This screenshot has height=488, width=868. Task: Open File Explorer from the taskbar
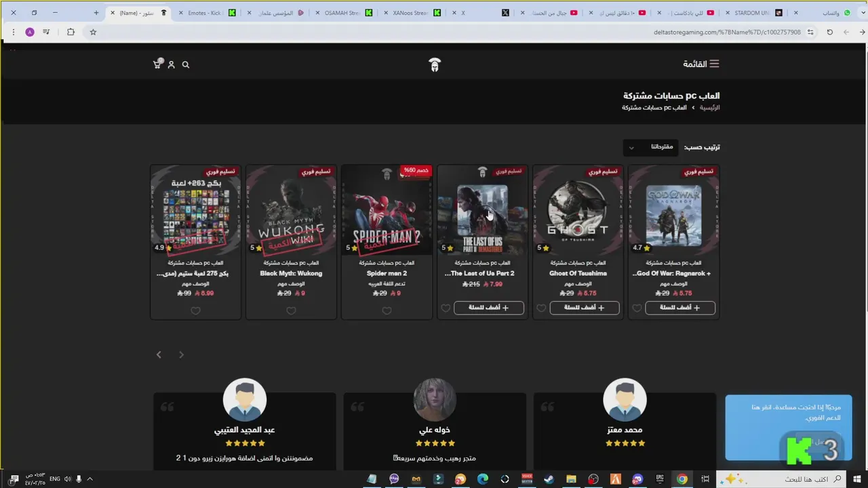click(571, 479)
